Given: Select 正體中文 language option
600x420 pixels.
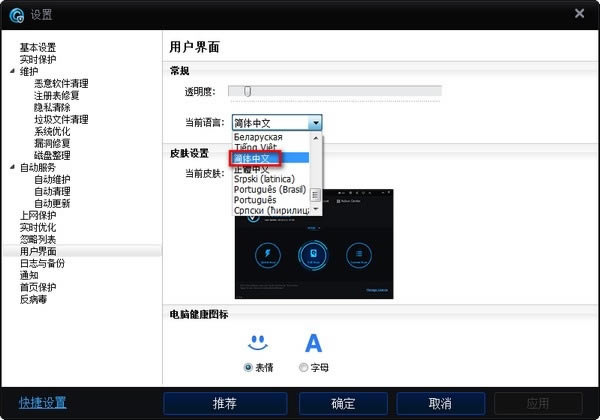Looking at the screenshot, I should coord(271,169).
